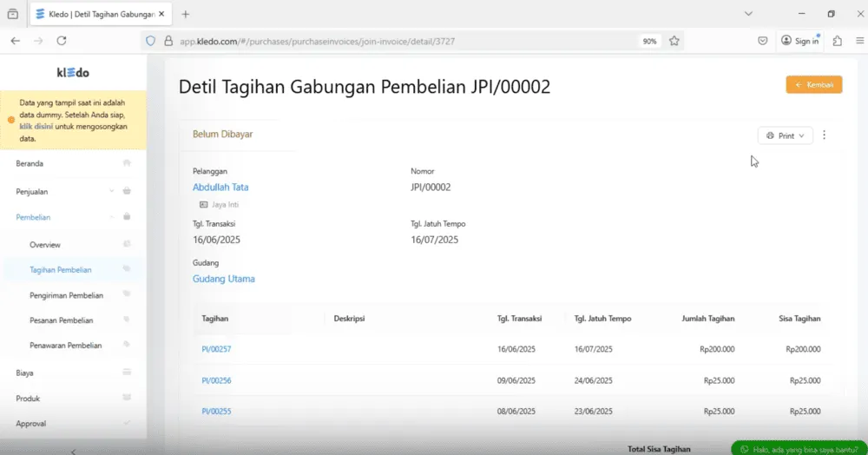Click the Penawaran Pembelian icon
868x455 pixels.
click(x=127, y=345)
